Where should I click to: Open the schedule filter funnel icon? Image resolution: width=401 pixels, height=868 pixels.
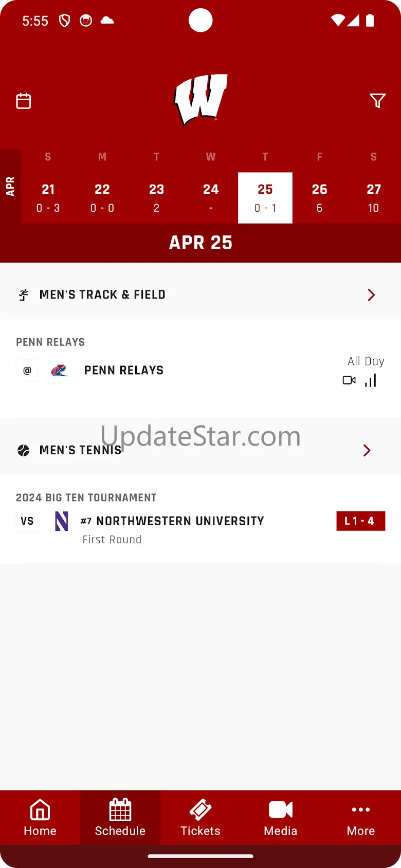pyautogui.click(x=378, y=101)
